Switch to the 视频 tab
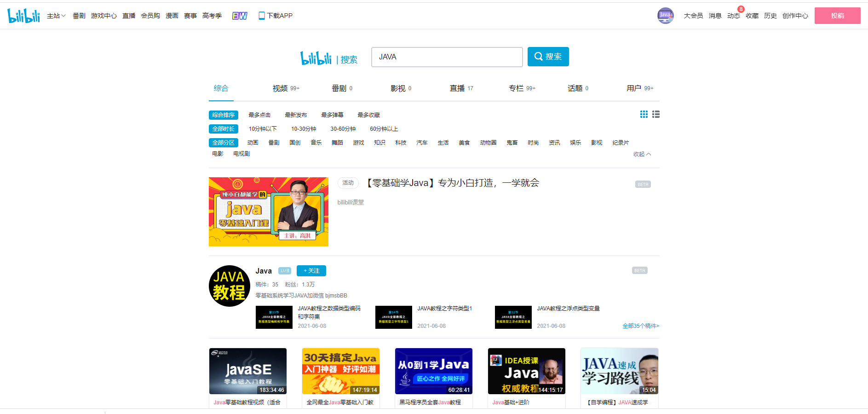Viewport: 868px width, 414px height. pos(286,88)
